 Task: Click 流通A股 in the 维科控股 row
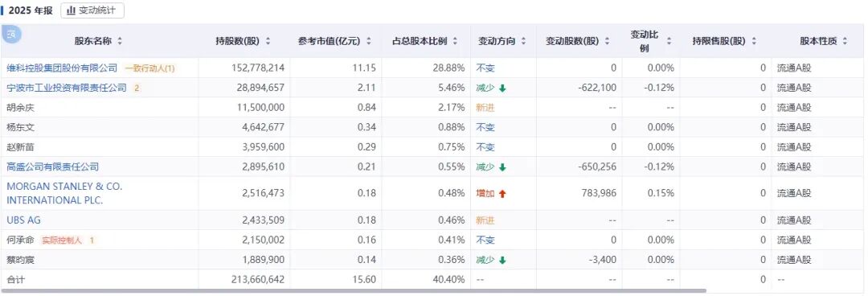pyautogui.click(x=794, y=68)
